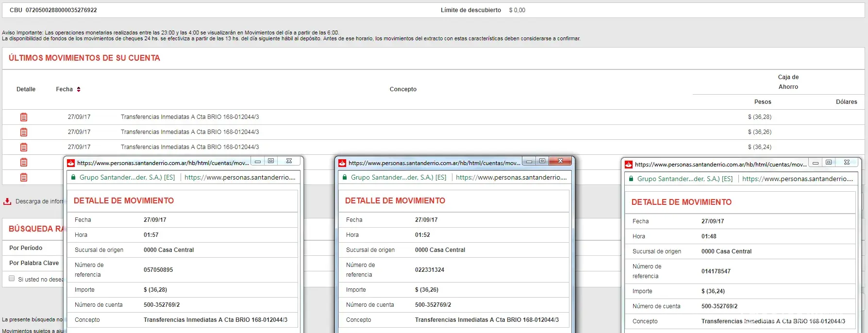Select the Por Palabra Clave search tab
Viewport: 868px width, 333px height.
click(x=34, y=263)
